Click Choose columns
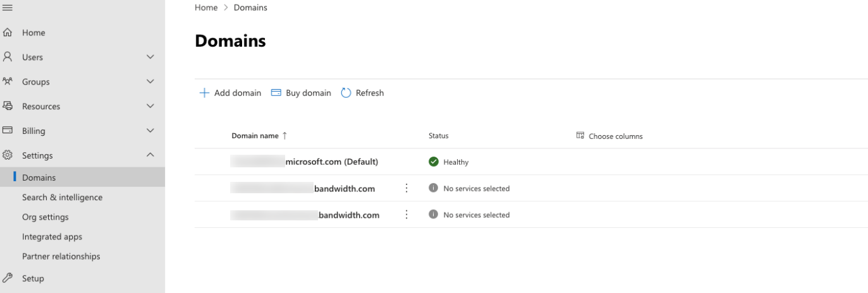Viewport: 868px width, 293px height. coord(609,136)
